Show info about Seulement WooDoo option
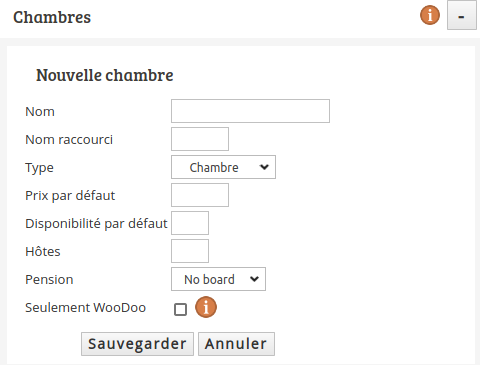Viewport: 480px width, 365px height. (x=206, y=307)
